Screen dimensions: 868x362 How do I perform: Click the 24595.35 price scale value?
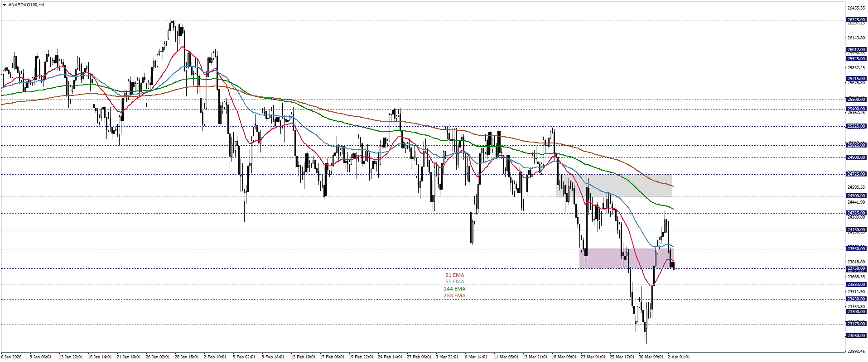click(856, 187)
